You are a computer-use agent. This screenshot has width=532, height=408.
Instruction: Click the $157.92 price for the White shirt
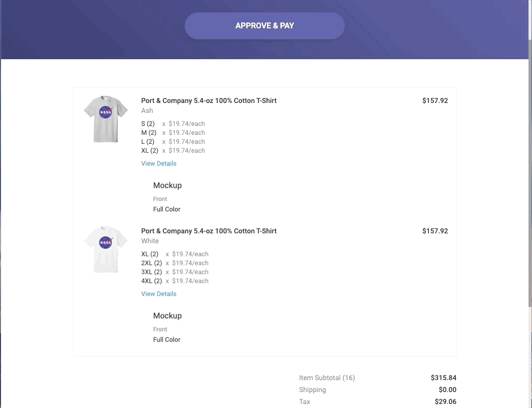click(435, 231)
